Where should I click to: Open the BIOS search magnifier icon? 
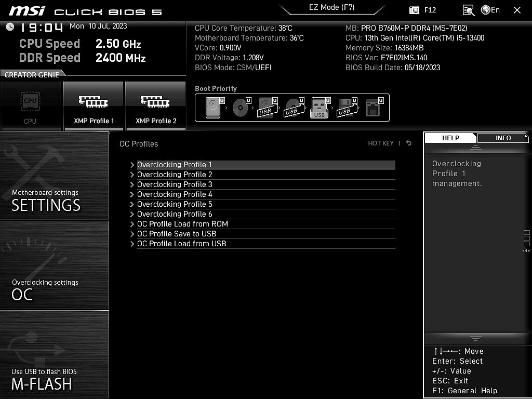click(469, 10)
